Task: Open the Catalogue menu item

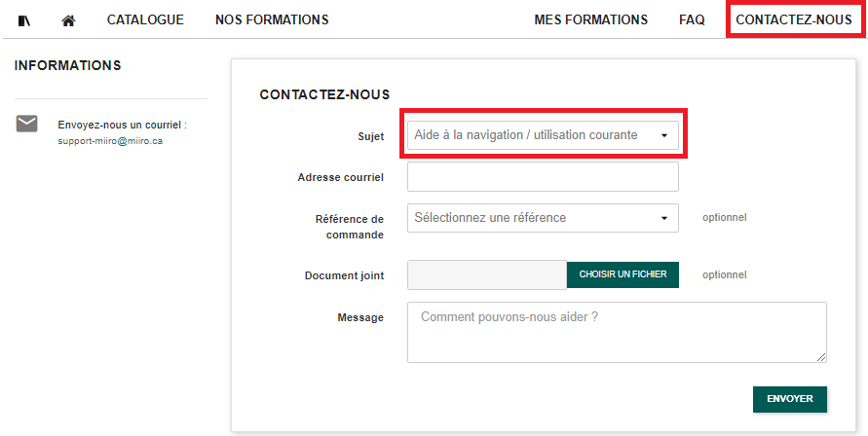Action: click(145, 19)
